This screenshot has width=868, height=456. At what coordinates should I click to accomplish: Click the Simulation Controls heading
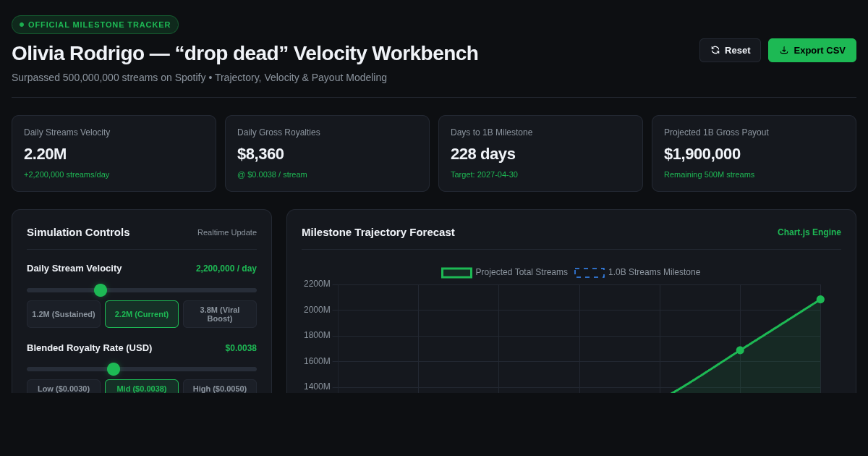(78, 232)
